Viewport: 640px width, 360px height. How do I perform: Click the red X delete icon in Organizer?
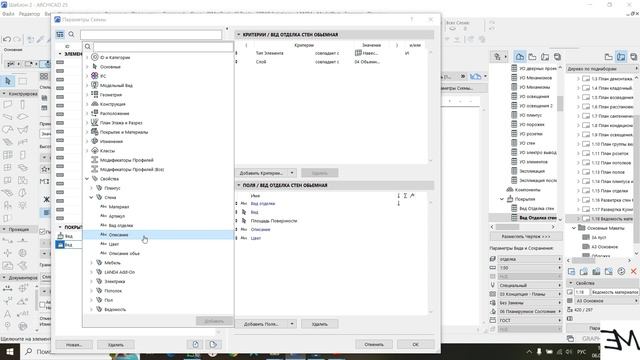click(x=633, y=271)
